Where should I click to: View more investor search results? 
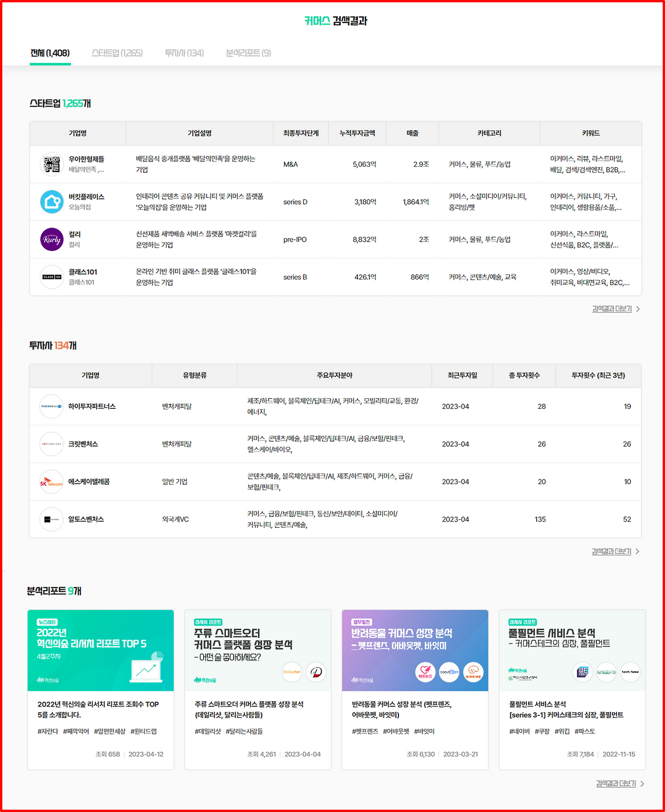click(x=611, y=551)
